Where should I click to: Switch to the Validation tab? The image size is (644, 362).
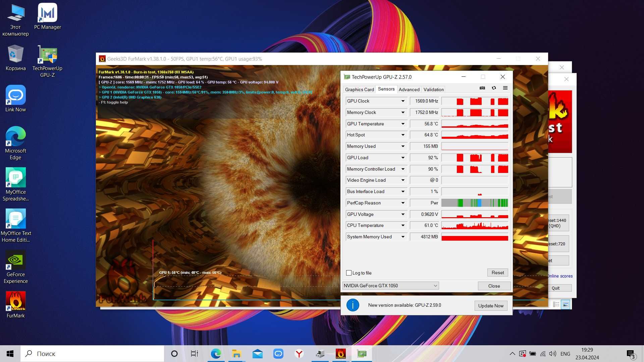[x=433, y=89]
